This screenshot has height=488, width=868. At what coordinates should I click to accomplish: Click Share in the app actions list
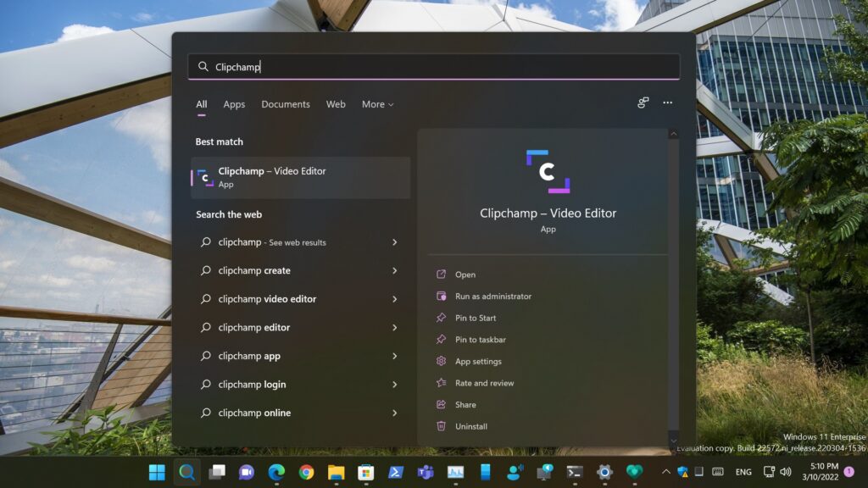(x=465, y=405)
